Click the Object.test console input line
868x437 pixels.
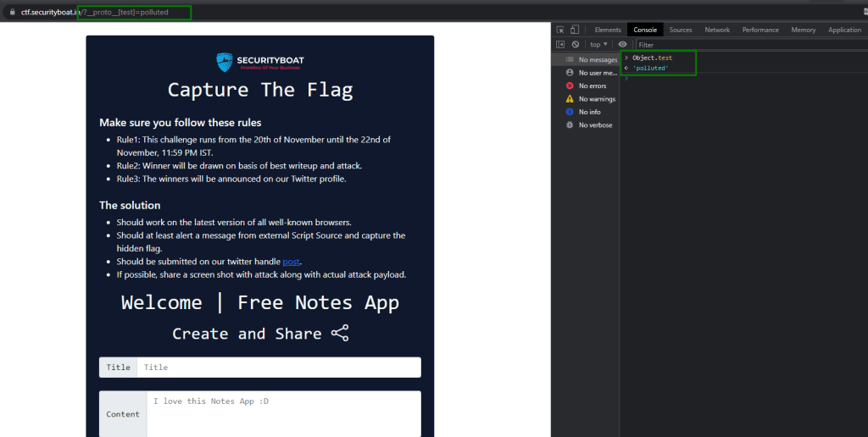[x=652, y=58]
